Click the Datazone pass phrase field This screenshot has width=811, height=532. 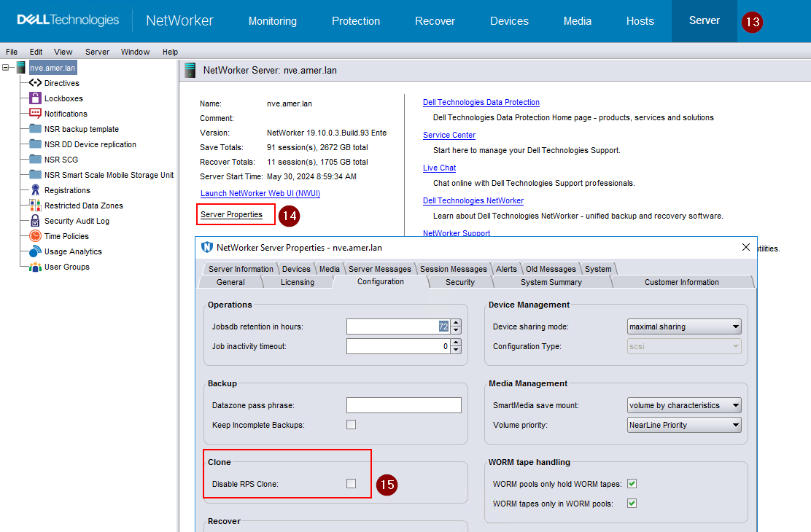404,404
